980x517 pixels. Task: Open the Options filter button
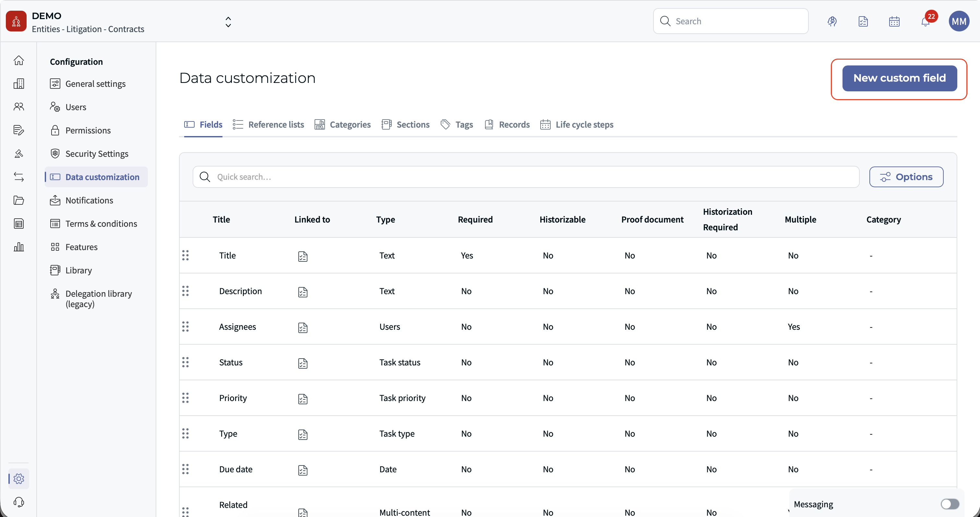(x=906, y=177)
